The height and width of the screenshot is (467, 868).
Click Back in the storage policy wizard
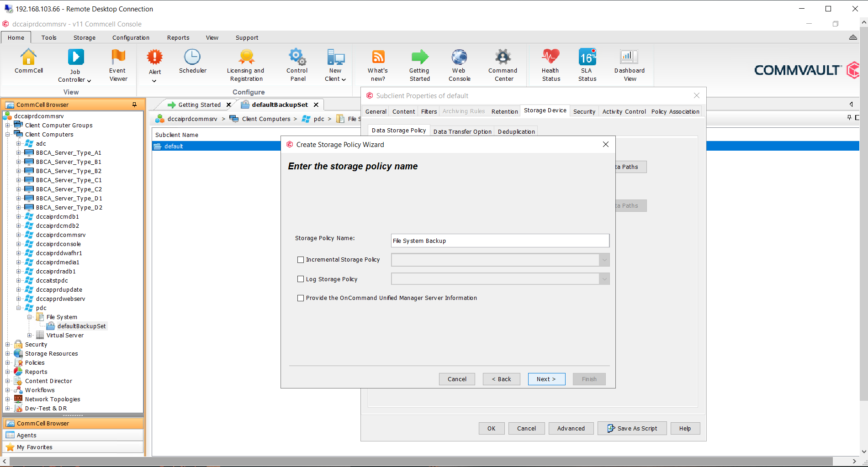pyautogui.click(x=501, y=379)
